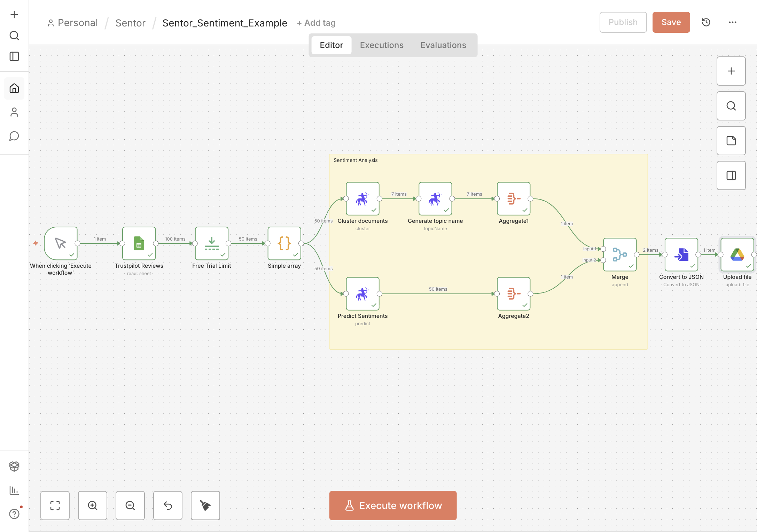Select the Merge node icon
Viewport: 757px width, 532px height.
pos(620,255)
